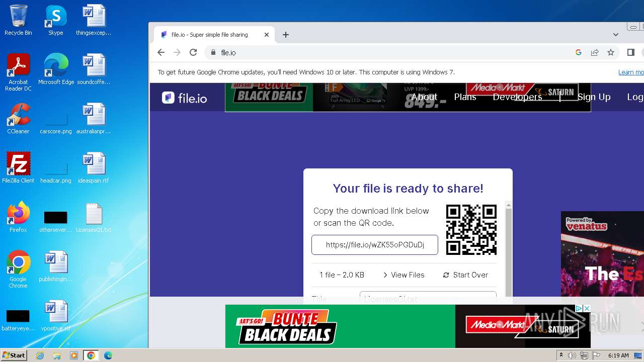Image resolution: width=644 pixels, height=362 pixels.
Task: Open the Plans page
Action: pyautogui.click(x=465, y=97)
